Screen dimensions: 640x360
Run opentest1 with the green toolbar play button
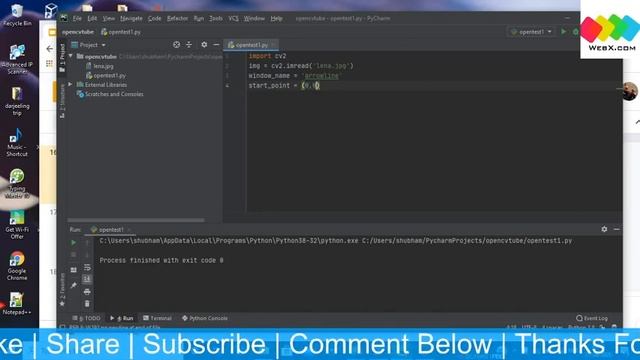point(564,31)
